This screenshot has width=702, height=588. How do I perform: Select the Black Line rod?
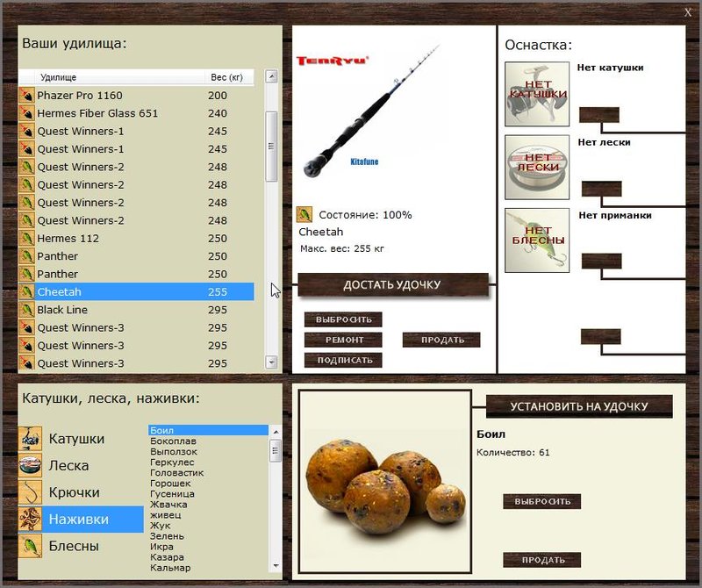(137, 310)
